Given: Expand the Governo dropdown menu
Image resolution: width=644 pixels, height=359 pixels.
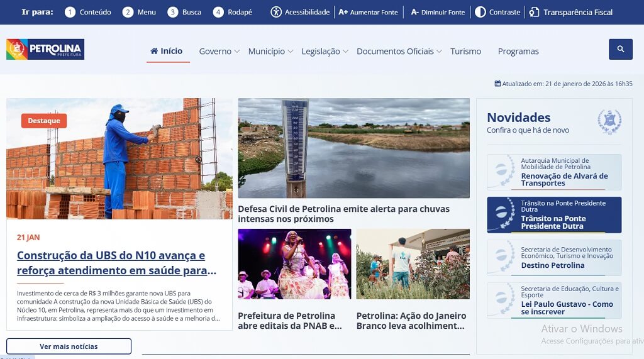Looking at the screenshot, I should pos(219,52).
